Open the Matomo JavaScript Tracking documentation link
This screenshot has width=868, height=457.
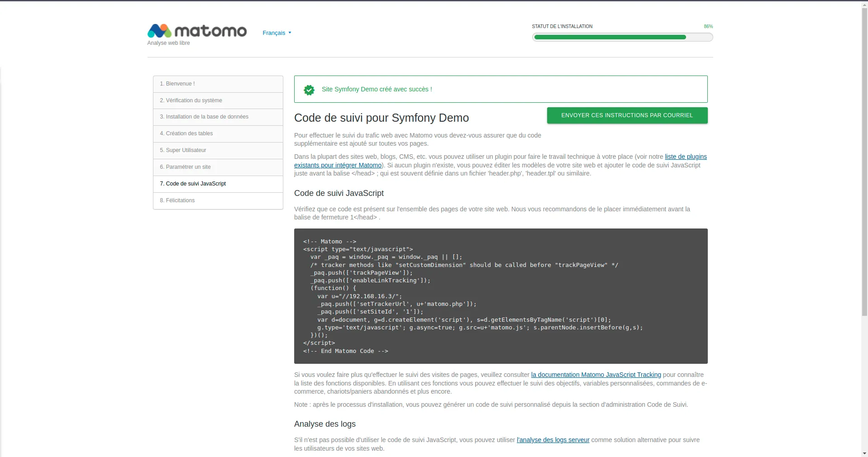click(596, 375)
